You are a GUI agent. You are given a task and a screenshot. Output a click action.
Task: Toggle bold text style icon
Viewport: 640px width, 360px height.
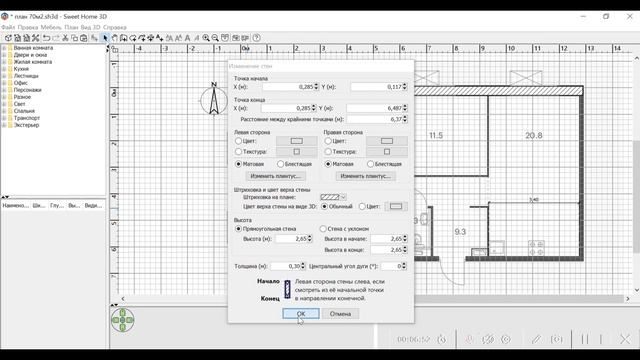[x=188, y=38]
